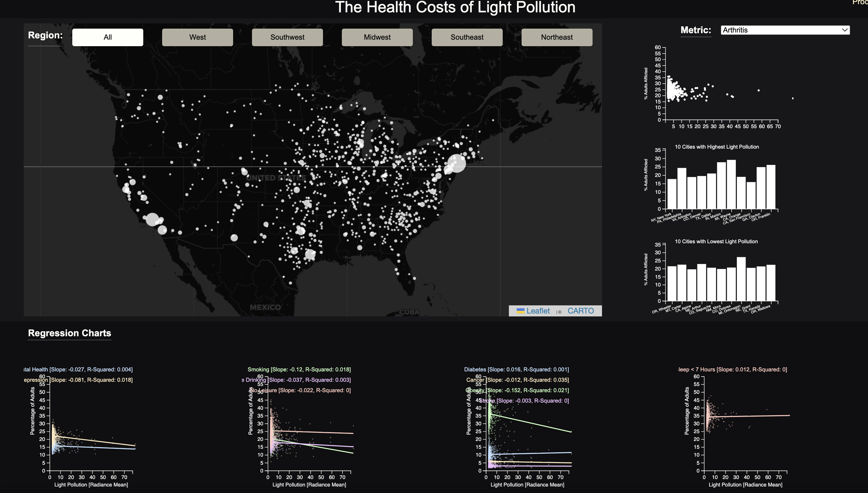Click the chevron arrow on Metric selector
Screen dimensions: 868x493
[x=845, y=30]
